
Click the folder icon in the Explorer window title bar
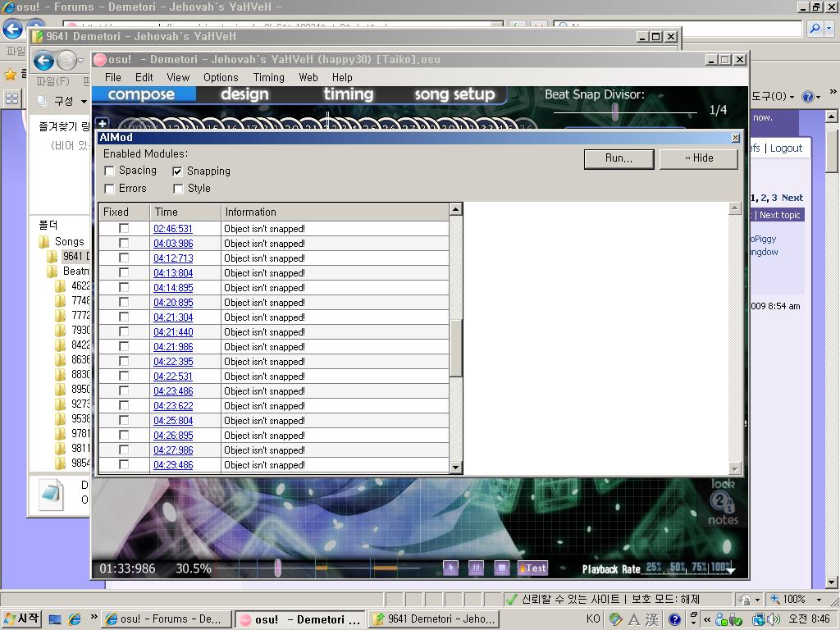click(38, 36)
